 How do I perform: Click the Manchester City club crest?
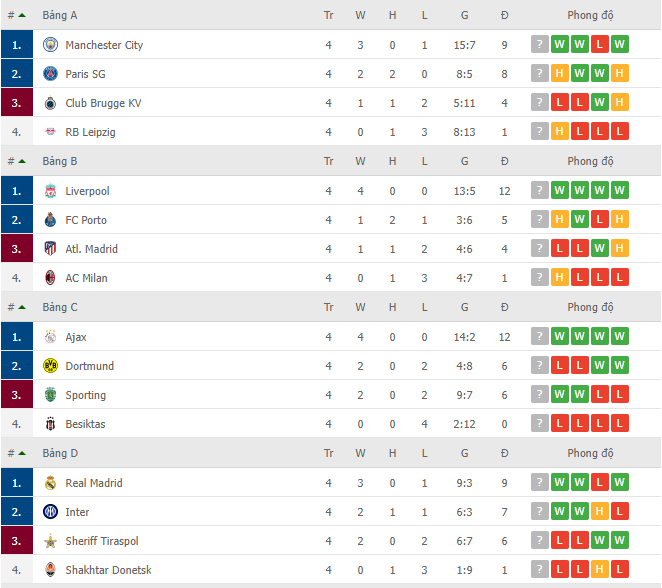(x=50, y=44)
